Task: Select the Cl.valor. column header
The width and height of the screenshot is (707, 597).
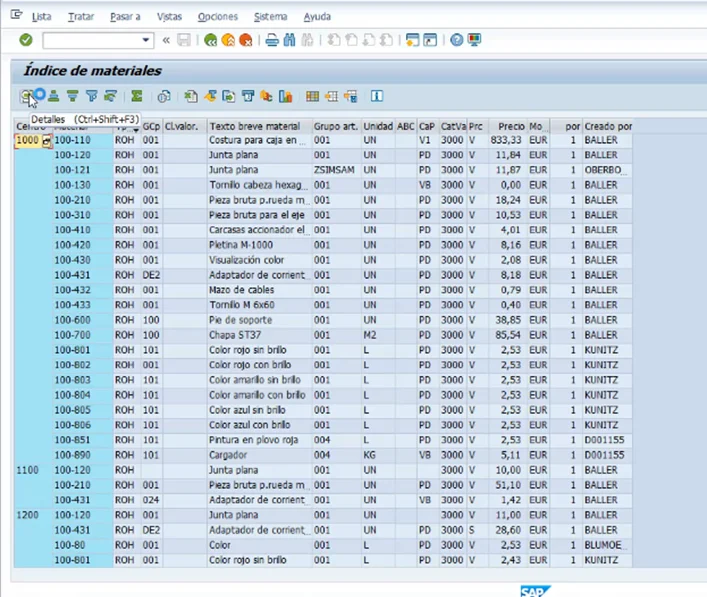Action: click(184, 126)
